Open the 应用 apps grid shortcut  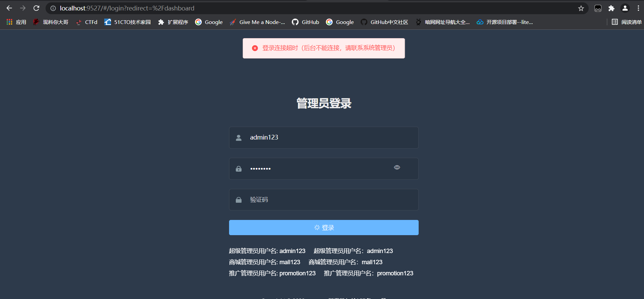16,22
